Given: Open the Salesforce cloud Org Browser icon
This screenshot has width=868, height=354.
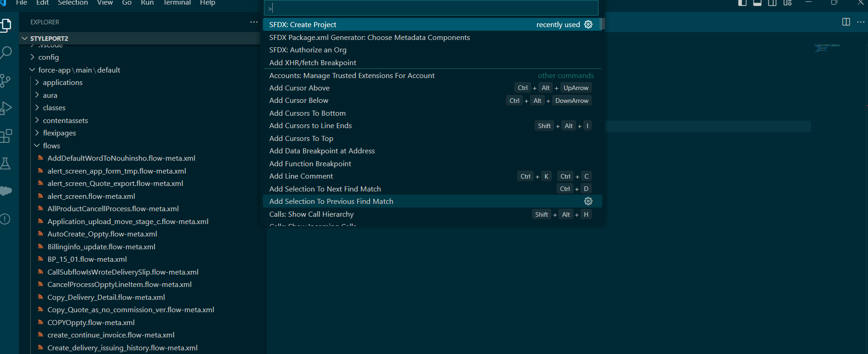Looking at the screenshot, I should [6, 191].
